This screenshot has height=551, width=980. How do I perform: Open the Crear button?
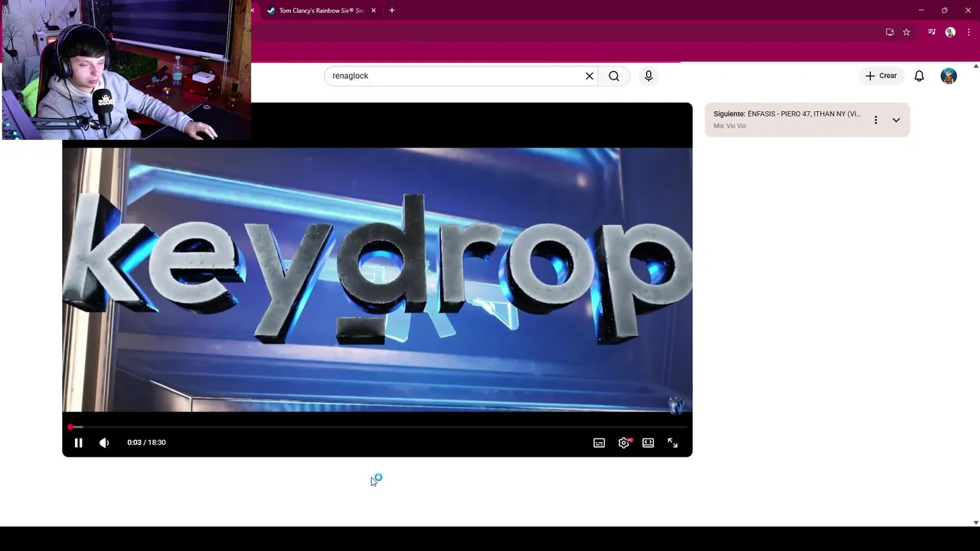882,76
